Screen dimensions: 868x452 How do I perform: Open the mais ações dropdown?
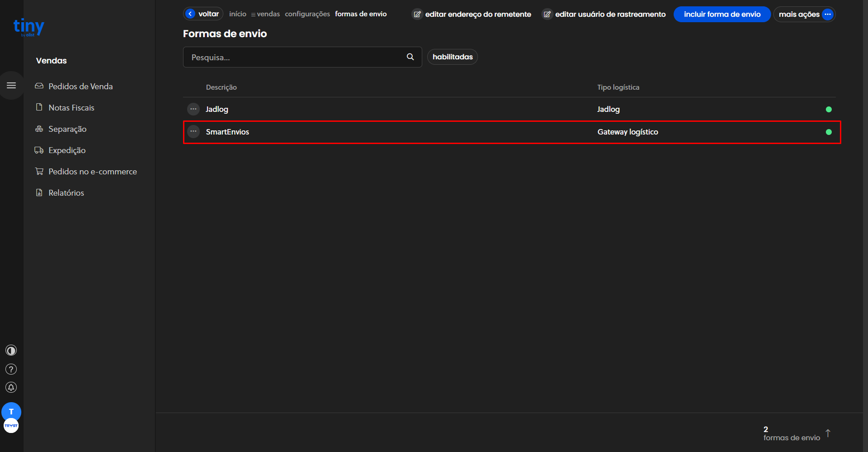click(804, 14)
